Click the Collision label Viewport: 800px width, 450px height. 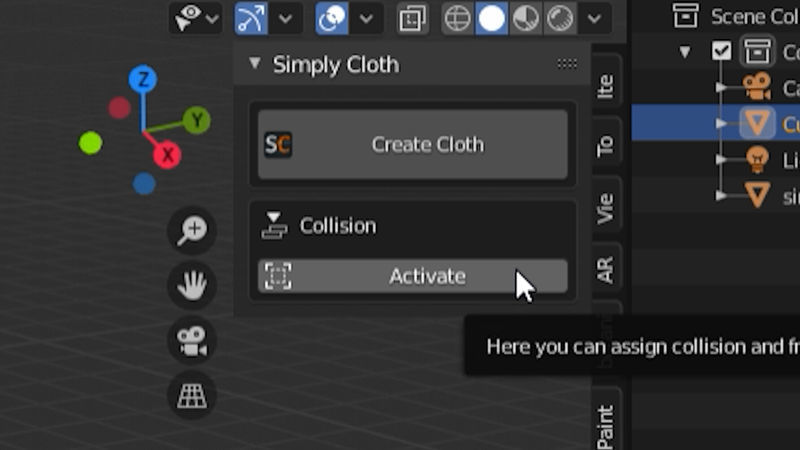[338, 226]
